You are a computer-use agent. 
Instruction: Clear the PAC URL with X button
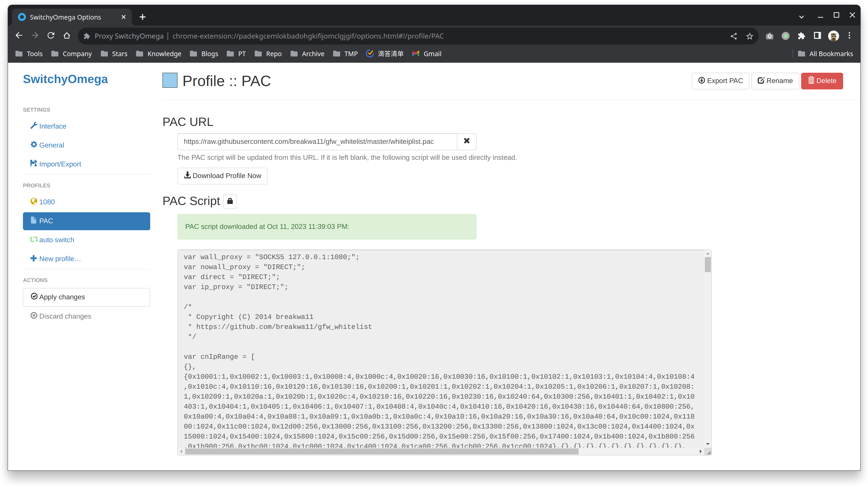pyautogui.click(x=466, y=141)
